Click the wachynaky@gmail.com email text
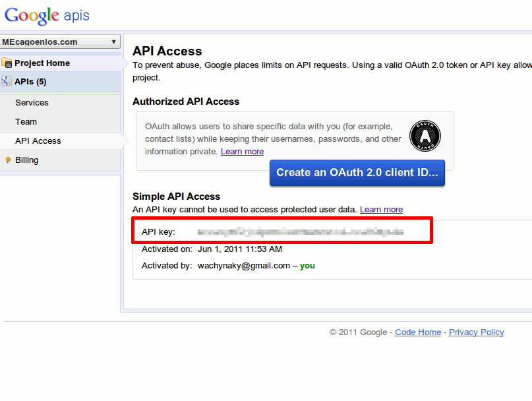The width and height of the screenshot is (532, 401). click(x=244, y=266)
